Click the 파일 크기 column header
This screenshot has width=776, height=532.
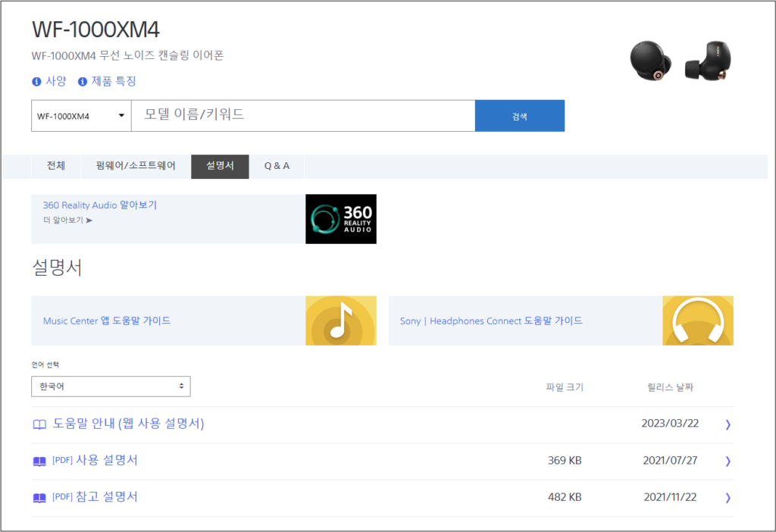point(565,387)
